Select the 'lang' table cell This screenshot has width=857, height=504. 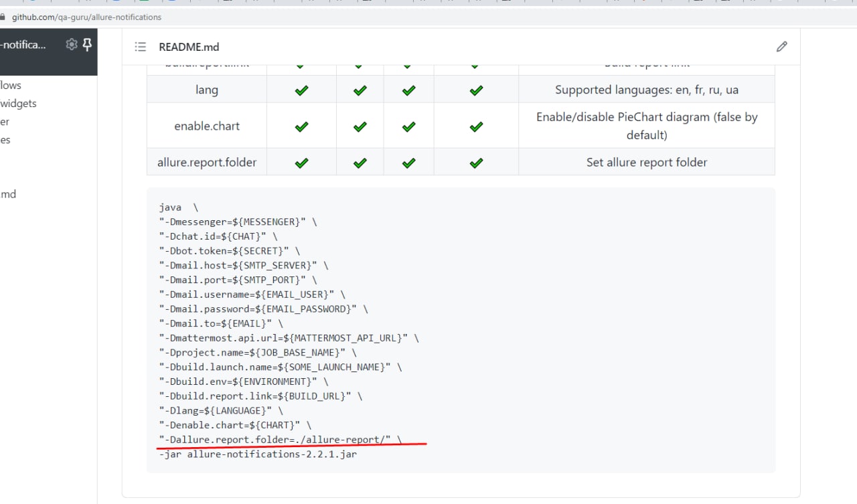click(207, 90)
